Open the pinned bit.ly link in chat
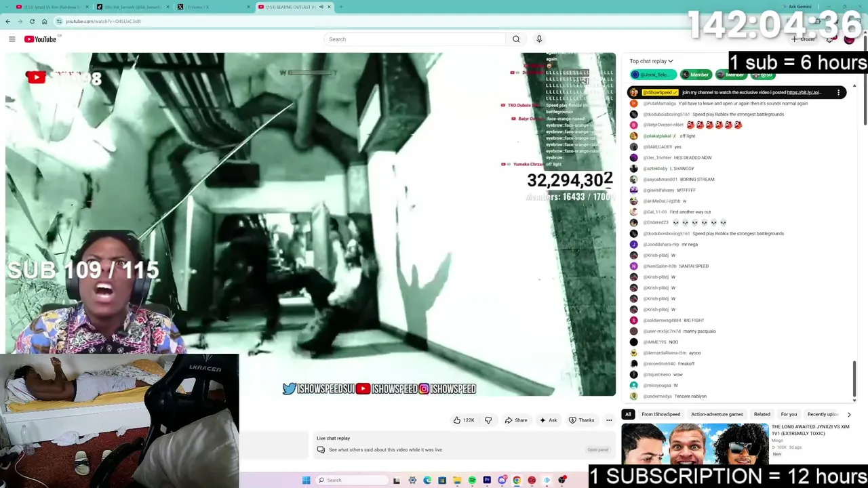 804,92
